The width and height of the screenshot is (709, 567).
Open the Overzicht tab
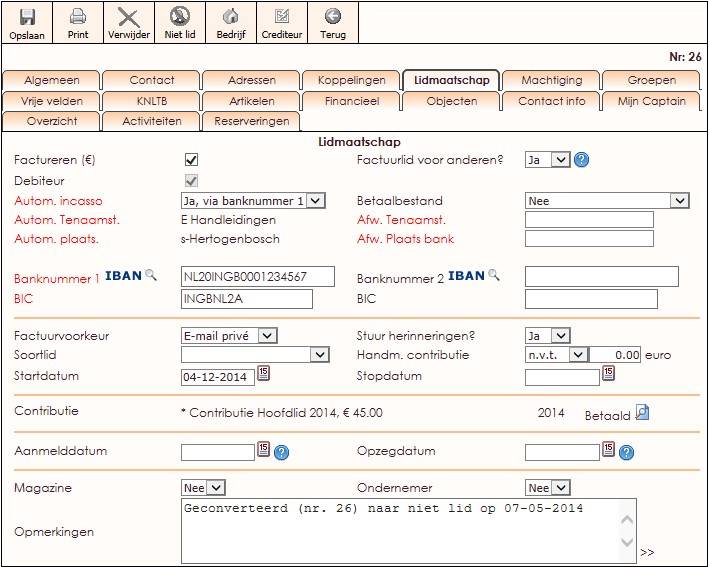(x=52, y=121)
